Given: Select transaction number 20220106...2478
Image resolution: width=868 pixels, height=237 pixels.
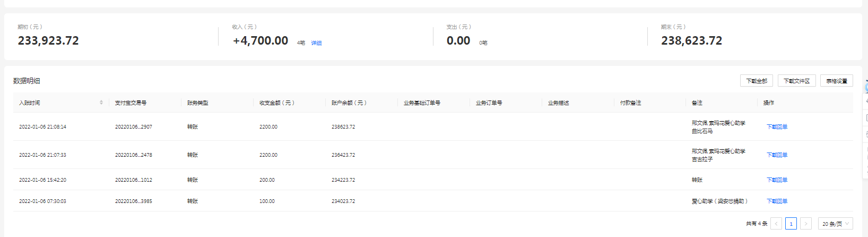Looking at the screenshot, I should click(133, 155).
